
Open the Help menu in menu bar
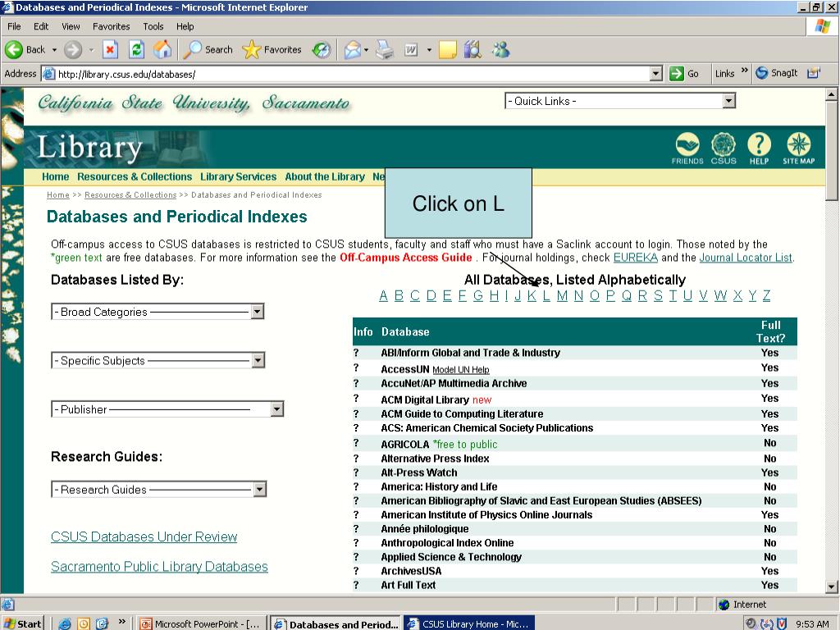click(185, 26)
